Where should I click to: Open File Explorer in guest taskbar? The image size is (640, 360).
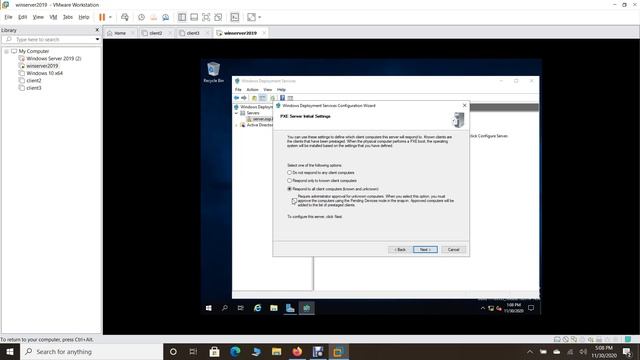(x=273, y=308)
